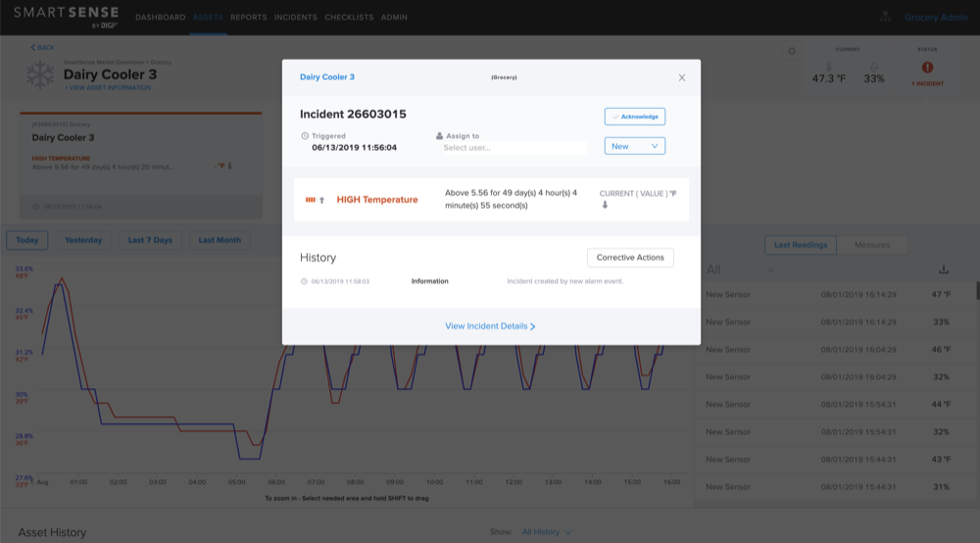Image resolution: width=980 pixels, height=543 pixels.
Task: Click the snowflake asset icon
Action: 40,74
